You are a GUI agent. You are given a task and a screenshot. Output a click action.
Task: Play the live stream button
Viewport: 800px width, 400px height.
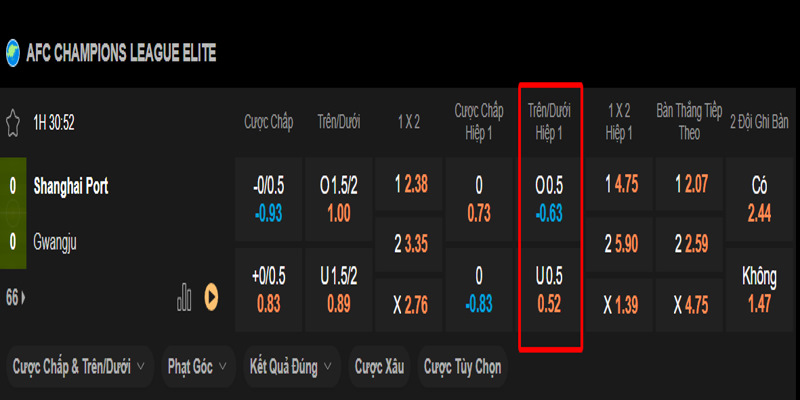coord(211,297)
